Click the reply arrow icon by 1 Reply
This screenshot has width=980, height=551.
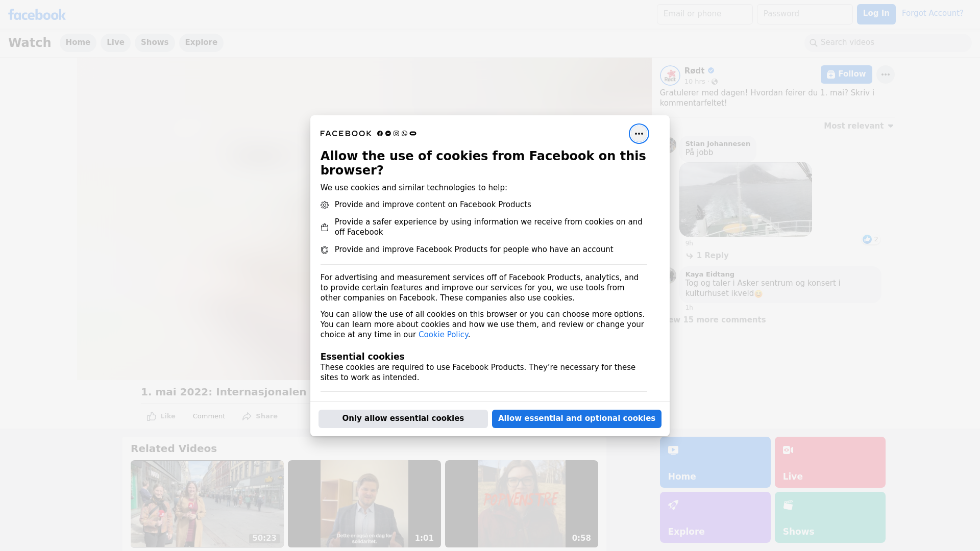(690, 256)
